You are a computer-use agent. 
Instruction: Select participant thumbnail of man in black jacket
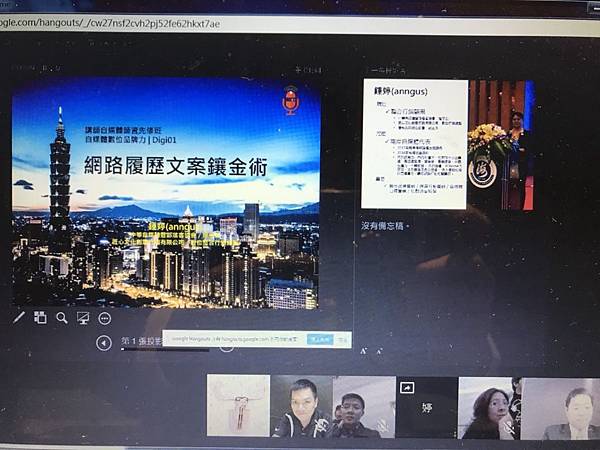click(302, 406)
